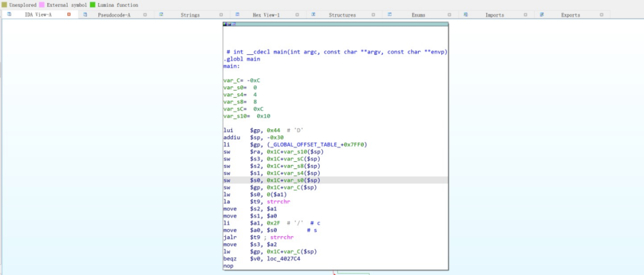This screenshot has width=644, height=275.
Task: Select the var_s8= 8 line
Action: (240, 102)
